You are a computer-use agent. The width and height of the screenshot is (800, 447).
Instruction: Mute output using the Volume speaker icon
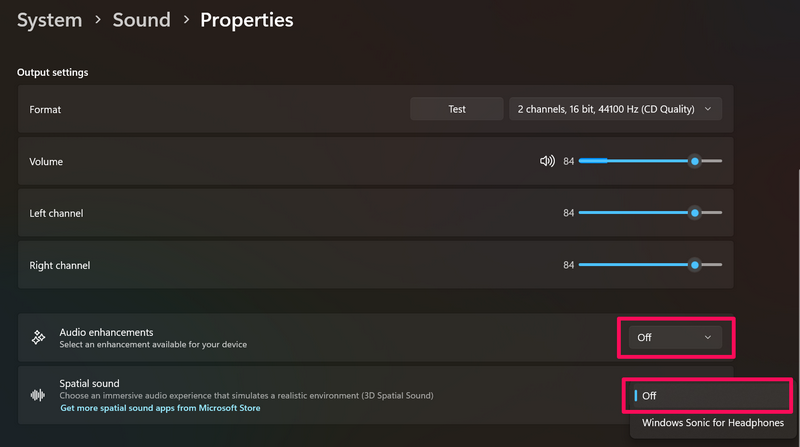(x=547, y=161)
